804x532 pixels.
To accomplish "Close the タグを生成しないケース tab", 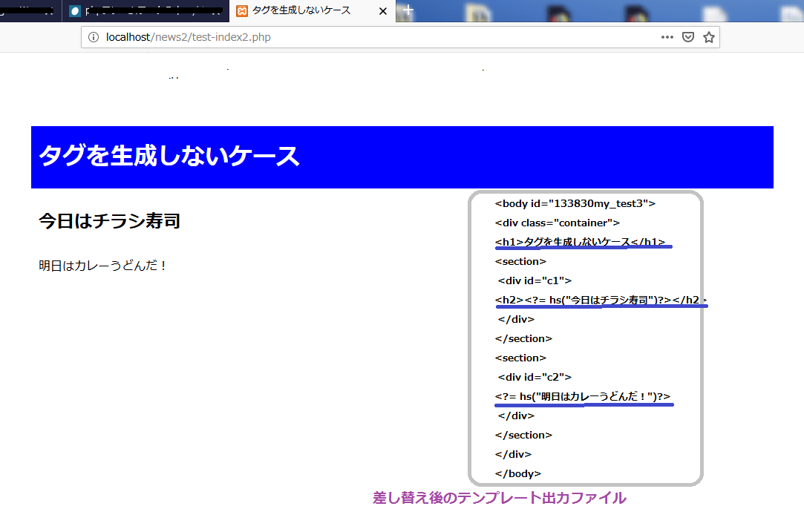I will [x=382, y=11].
